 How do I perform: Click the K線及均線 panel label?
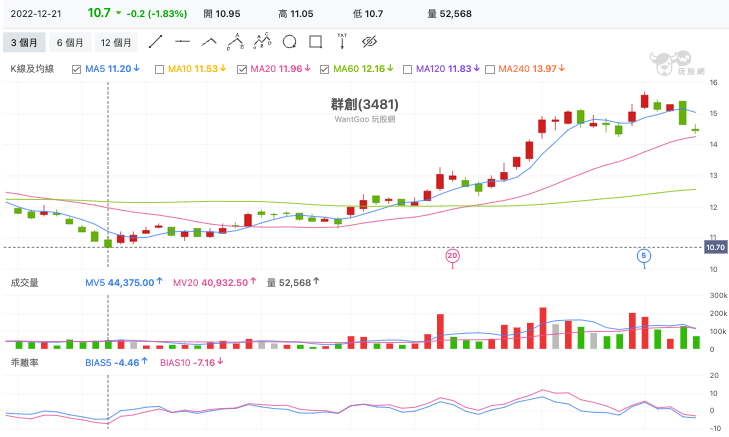coord(32,69)
